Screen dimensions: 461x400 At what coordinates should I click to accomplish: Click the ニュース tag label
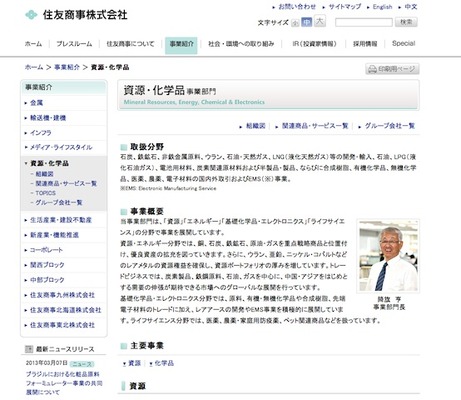[x=82, y=364]
